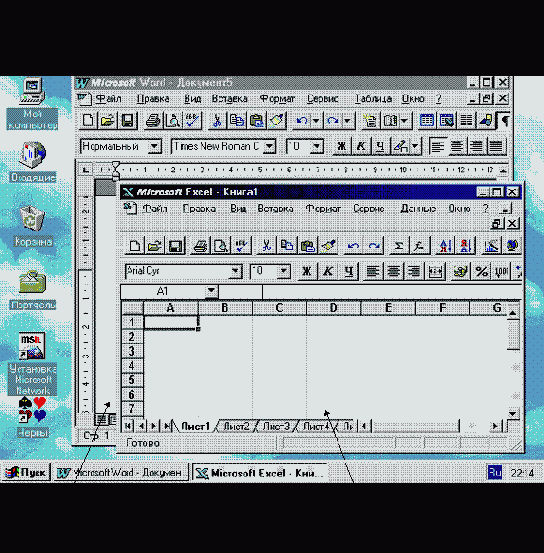Open Excel's Function Wizard fx icon
544x553 pixels.
[419, 245]
